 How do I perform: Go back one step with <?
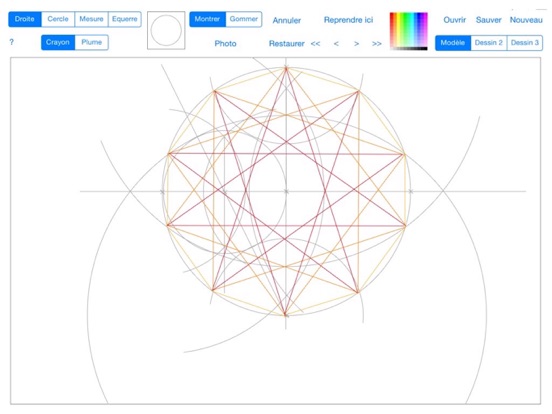coord(336,44)
